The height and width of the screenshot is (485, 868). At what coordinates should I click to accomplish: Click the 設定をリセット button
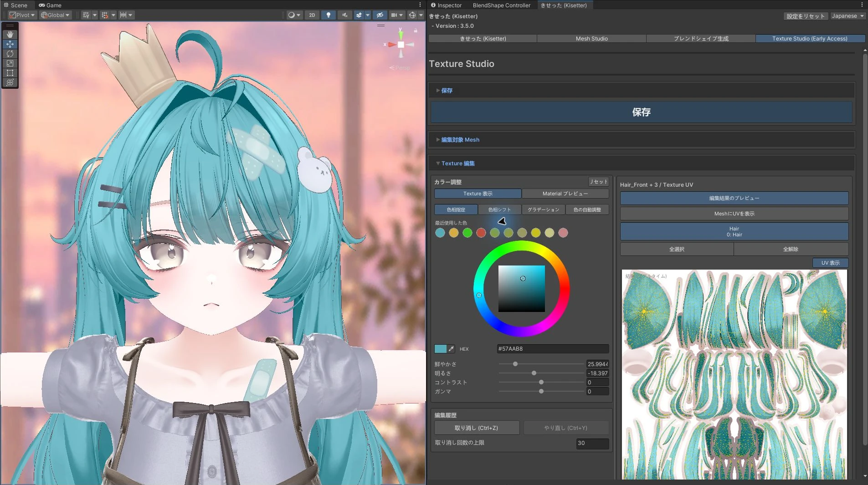click(x=805, y=16)
